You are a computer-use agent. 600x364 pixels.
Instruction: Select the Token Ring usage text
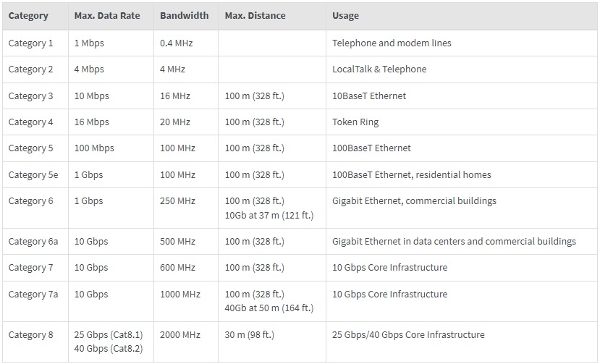tap(355, 122)
